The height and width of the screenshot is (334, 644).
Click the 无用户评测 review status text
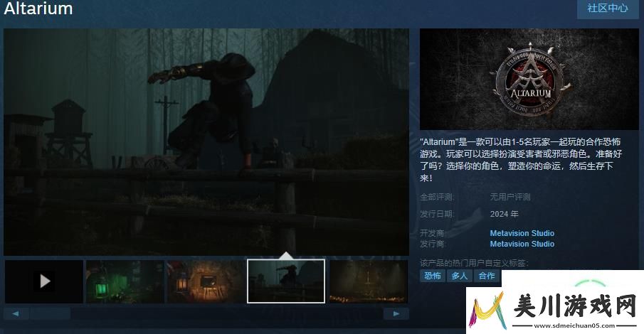pos(510,197)
